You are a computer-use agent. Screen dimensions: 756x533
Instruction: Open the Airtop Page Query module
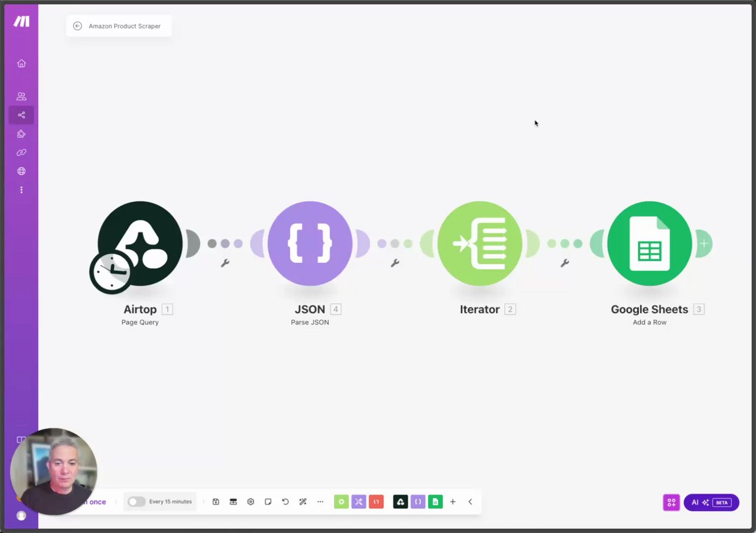click(x=140, y=243)
